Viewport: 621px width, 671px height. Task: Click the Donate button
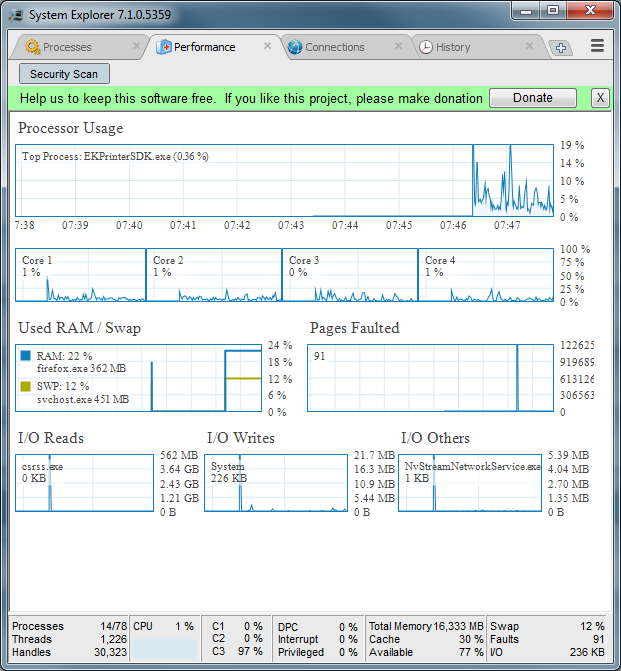533,98
